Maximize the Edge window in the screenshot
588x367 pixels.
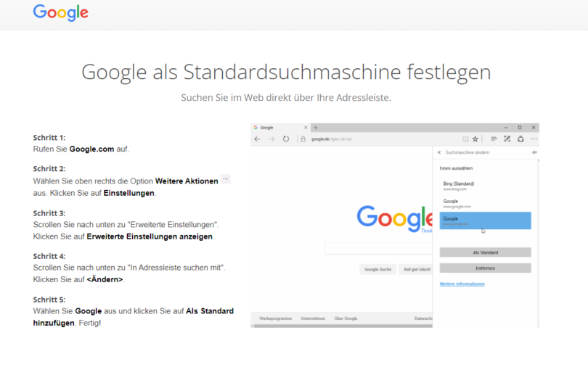pyautogui.click(x=520, y=128)
